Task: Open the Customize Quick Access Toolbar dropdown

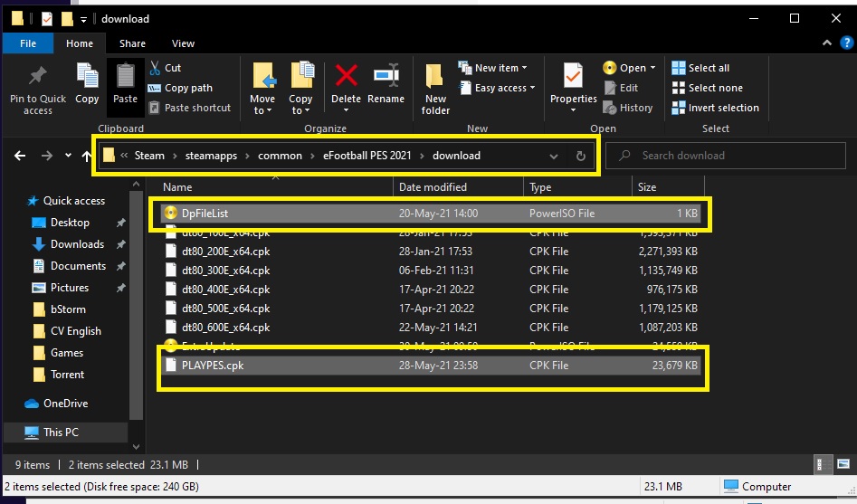Action: pos(83,20)
